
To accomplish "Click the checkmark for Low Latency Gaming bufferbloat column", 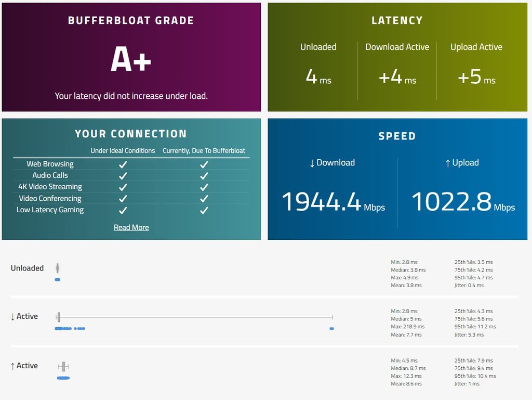I will [204, 210].
